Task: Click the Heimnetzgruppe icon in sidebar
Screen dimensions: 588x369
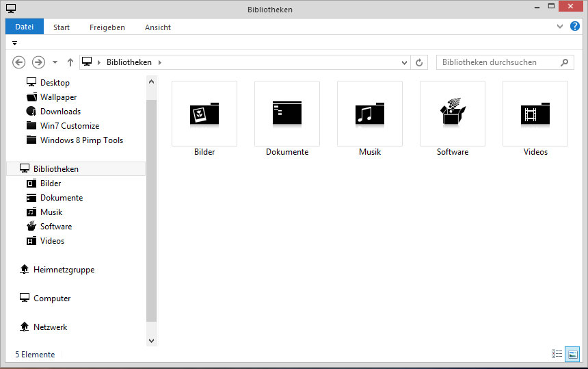Action: [x=25, y=269]
